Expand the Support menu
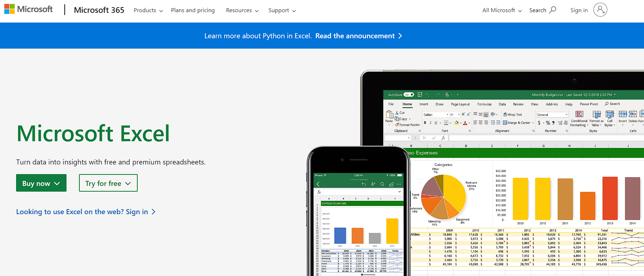Screen dimensions: 644x276 282,10
